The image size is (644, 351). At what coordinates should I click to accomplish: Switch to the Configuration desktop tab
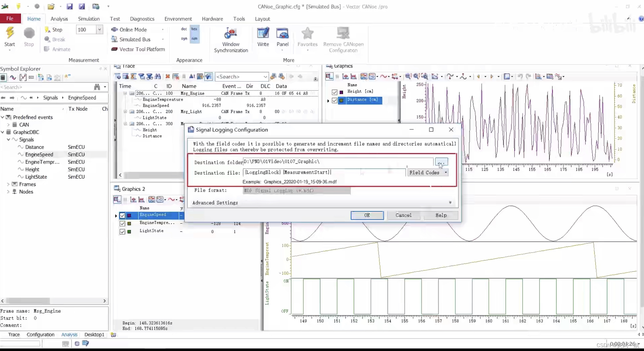(40, 334)
